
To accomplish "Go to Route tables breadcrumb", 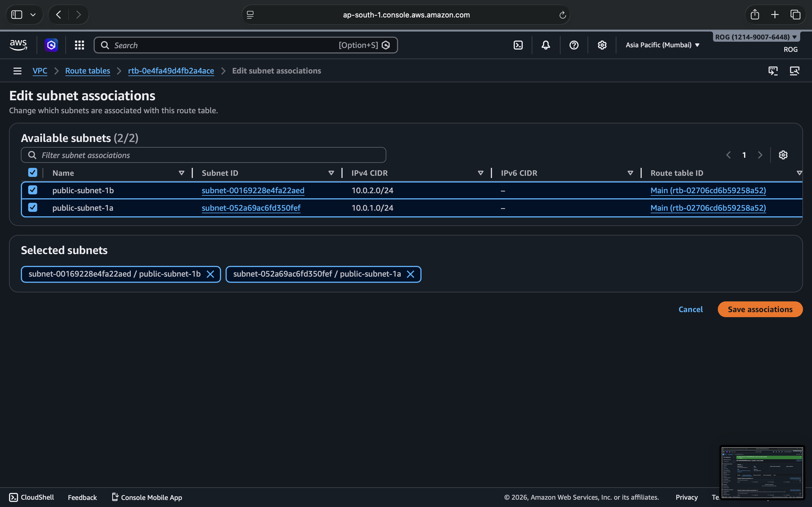I will tap(88, 71).
